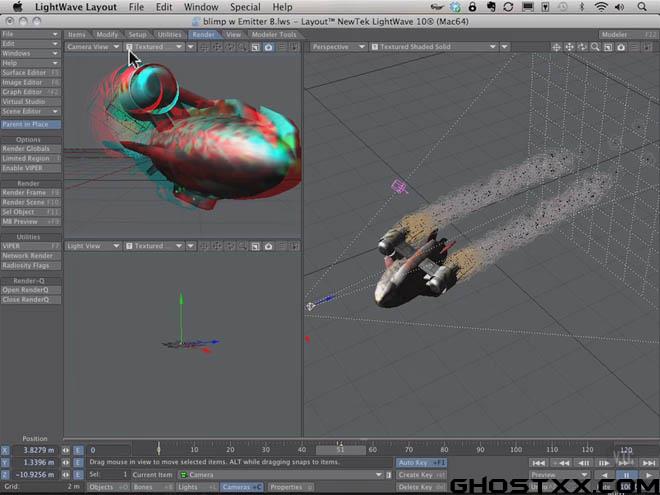
Task: Switch selection mode to Lights
Action: [197, 487]
